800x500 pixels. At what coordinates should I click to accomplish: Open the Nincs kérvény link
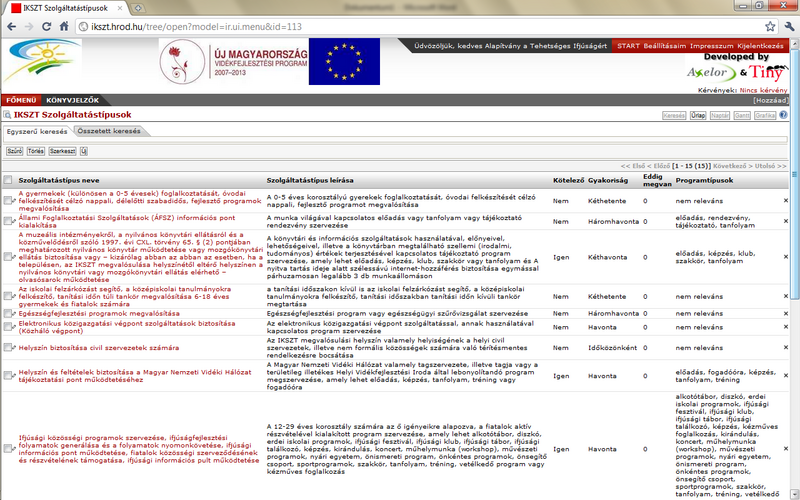tap(763, 90)
